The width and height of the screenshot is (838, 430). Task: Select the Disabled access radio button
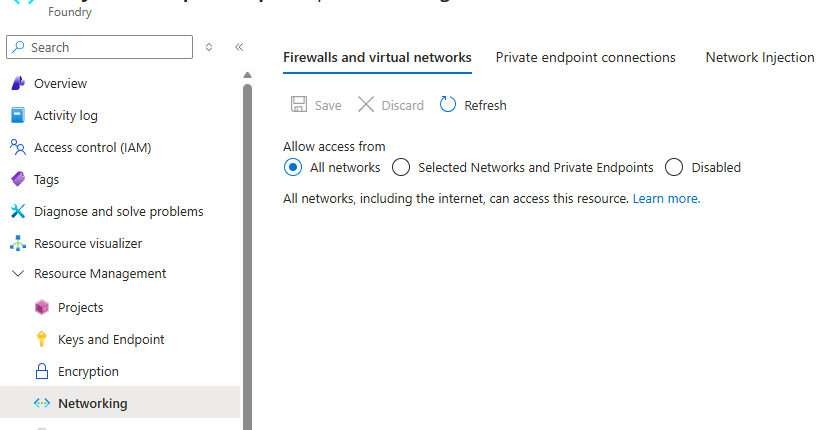click(674, 168)
